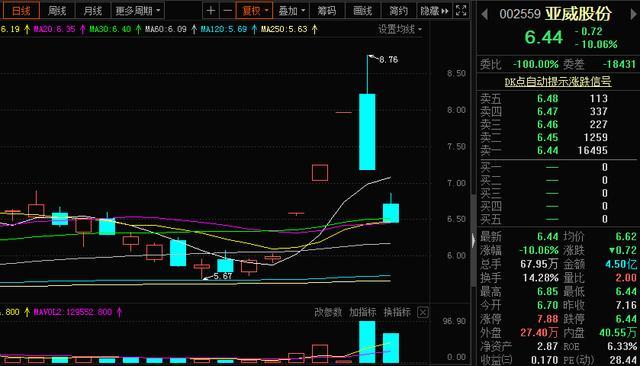Click current price 6.44 in header

[544, 37]
